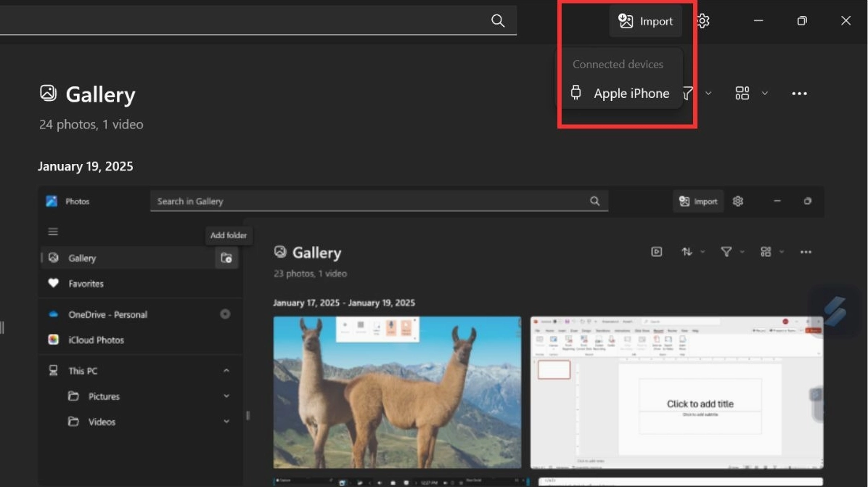Open the llamas photo thumbnail

pyautogui.click(x=397, y=392)
